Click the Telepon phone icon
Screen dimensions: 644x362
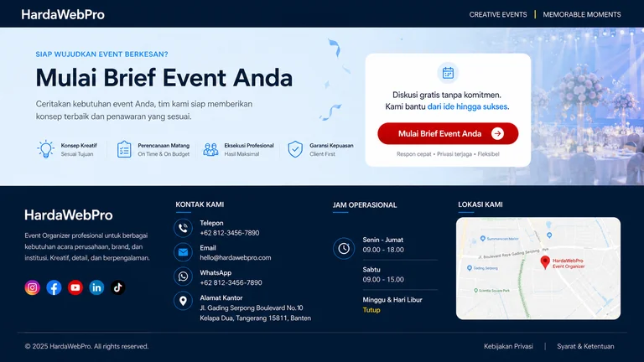[183, 228]
